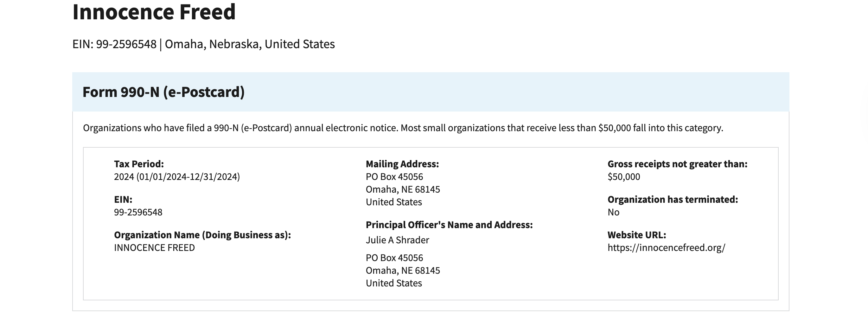Click the Omaha, Nebraska location text under heading

click(x=250, y=44)
